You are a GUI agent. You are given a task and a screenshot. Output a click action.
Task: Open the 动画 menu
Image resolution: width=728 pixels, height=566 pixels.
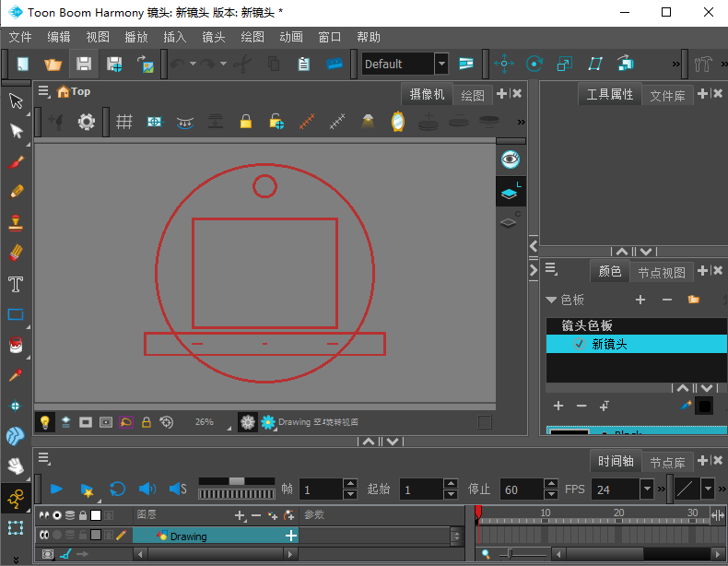pos(291,37)
